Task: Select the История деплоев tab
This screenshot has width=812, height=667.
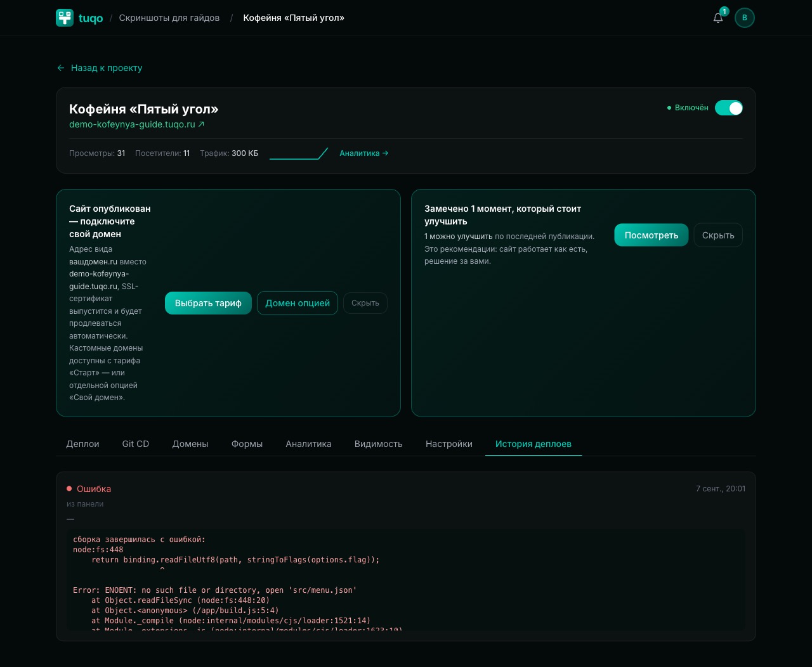Action: pyautogui.click(x=534, y=444)
